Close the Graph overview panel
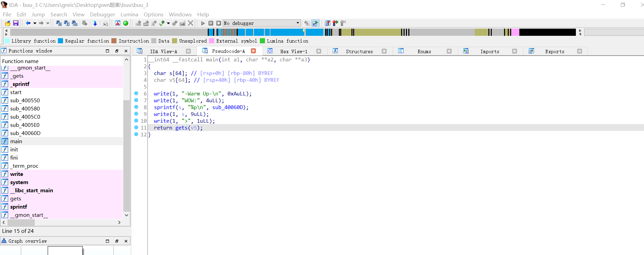644x255 pixels. coord(126,241)
